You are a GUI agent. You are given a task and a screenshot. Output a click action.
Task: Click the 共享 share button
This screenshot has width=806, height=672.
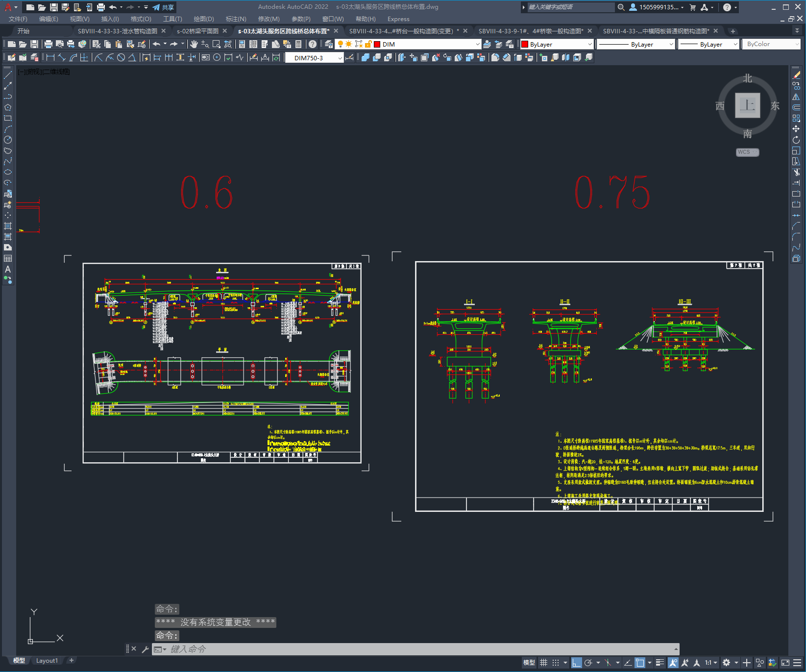coord(164,7)
